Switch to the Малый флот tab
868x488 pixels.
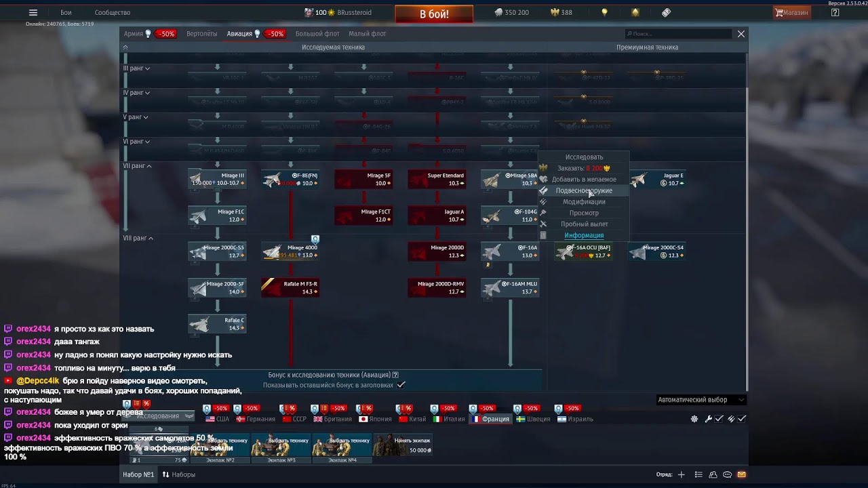click(368, 33)
